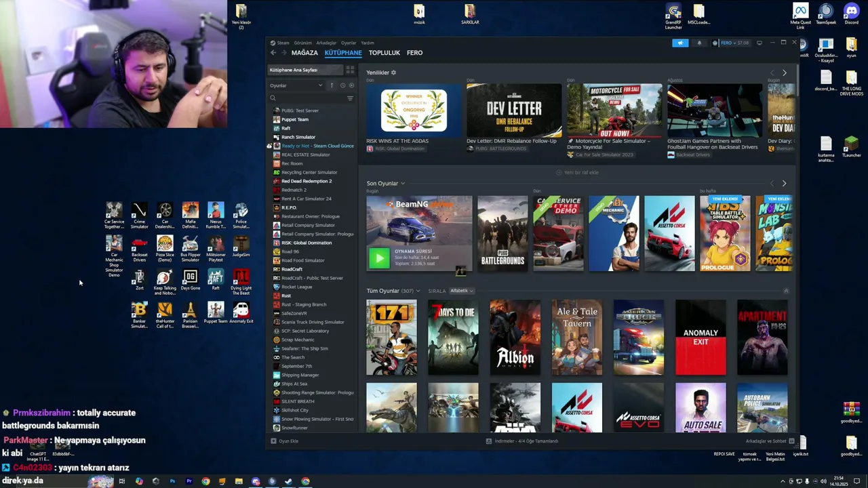Toggle show ready-to-play games icon
Viewport: 868px width, 488px height.
pyautogui.click(x=351, y=85)
